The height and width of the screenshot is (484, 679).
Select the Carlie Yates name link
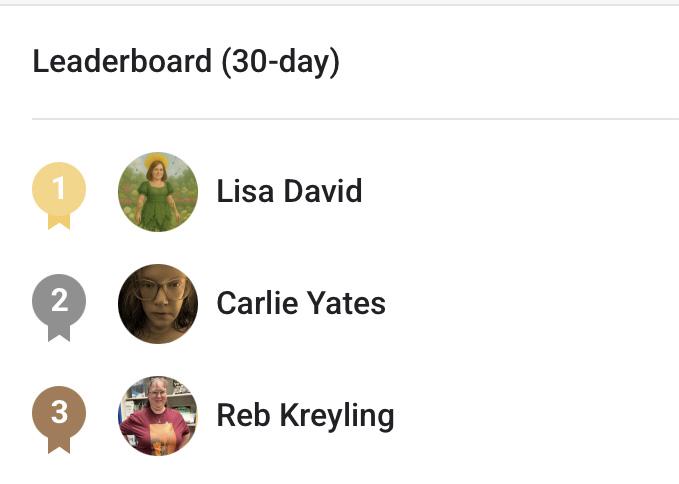[301, 303]
